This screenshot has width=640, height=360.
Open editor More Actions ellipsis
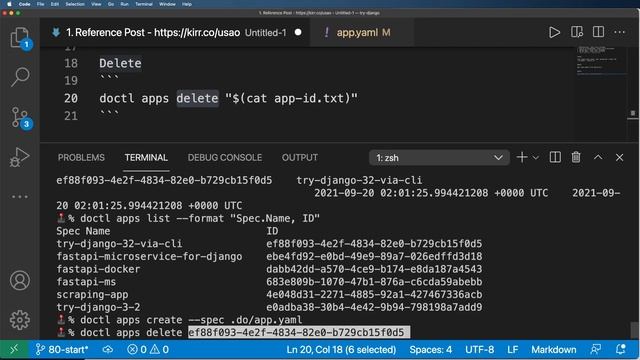pyautogui.click(x=620, y=32)
